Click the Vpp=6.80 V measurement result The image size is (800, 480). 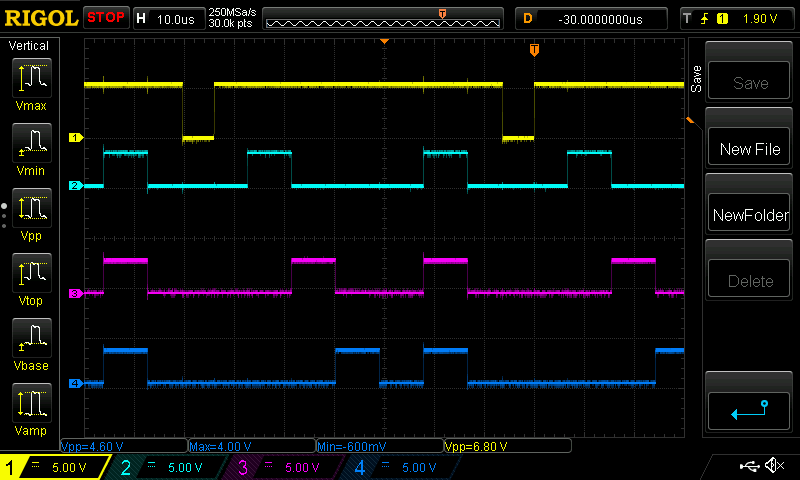pyautogui.click(x=508, y=446)
